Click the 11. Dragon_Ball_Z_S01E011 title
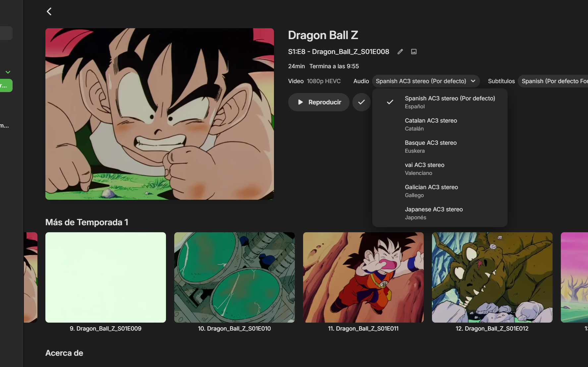 (363, 329)
